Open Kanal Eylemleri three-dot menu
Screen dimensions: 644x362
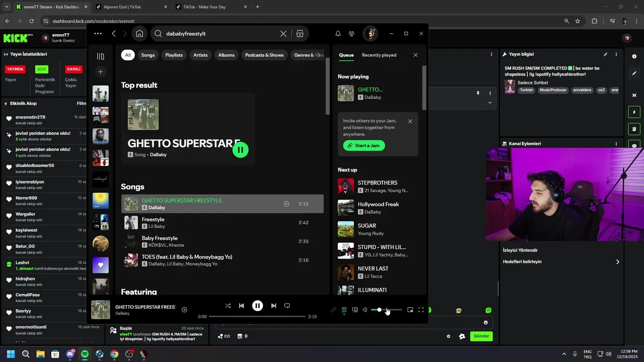616,144
